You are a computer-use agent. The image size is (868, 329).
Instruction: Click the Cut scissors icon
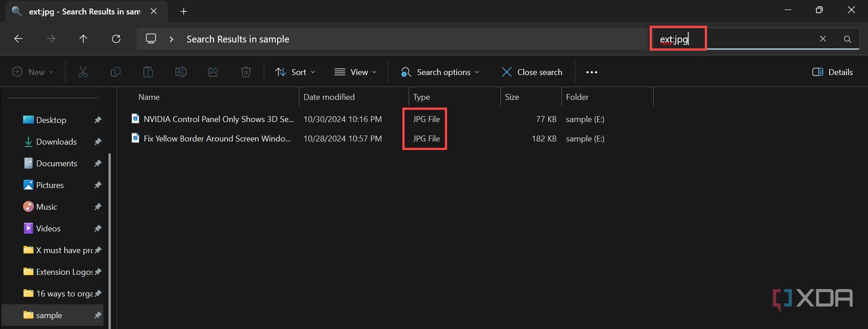83,72
